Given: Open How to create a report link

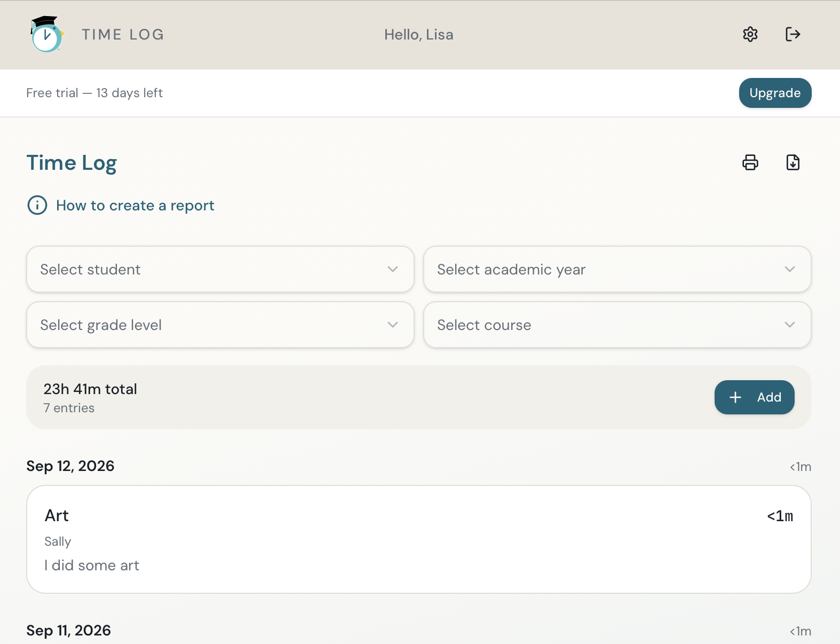Looking at the screenshot, I should (135, 206).
